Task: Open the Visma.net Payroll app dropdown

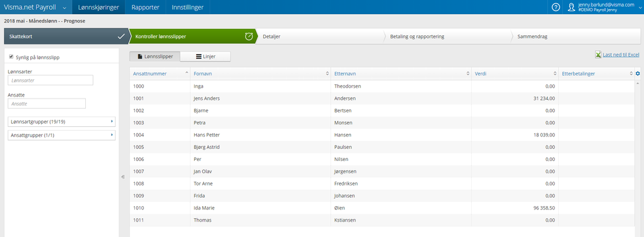Action: 64,7
